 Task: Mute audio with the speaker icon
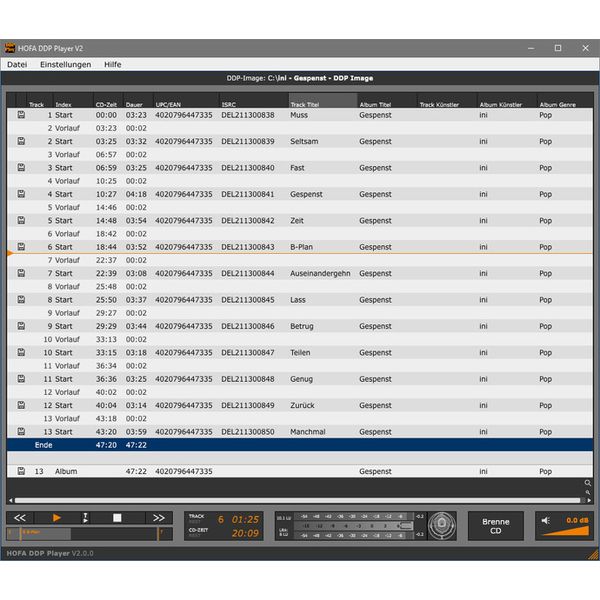pos(546,520)
